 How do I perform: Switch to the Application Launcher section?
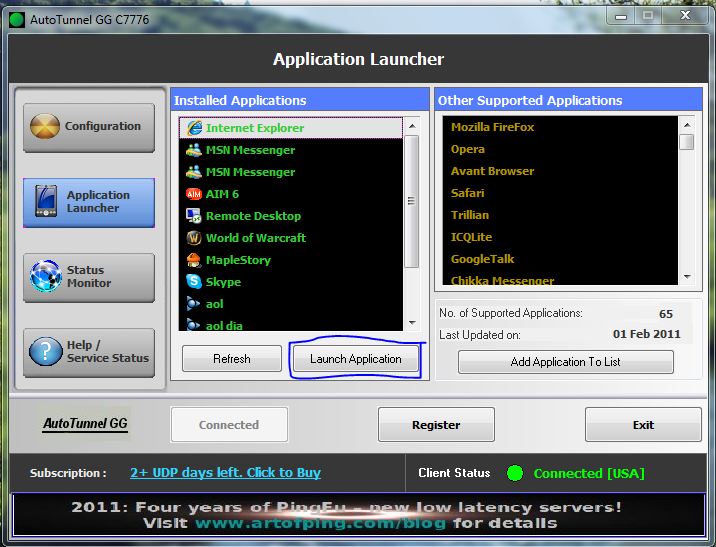tap(89, 203)
